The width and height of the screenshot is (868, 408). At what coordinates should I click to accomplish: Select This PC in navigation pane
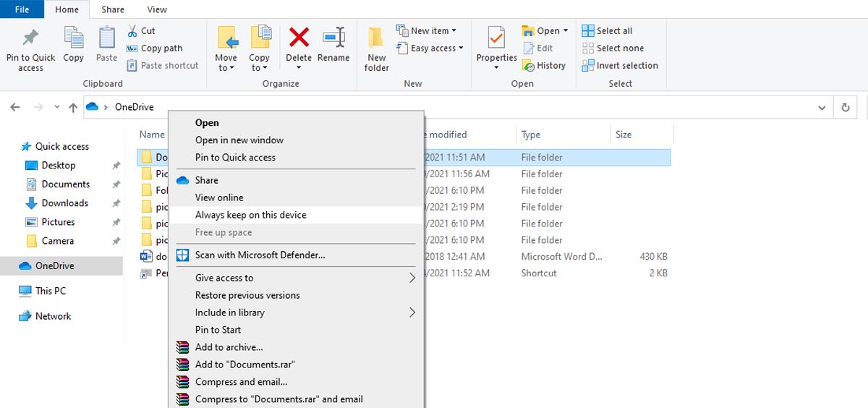click(x=50, y=291)
